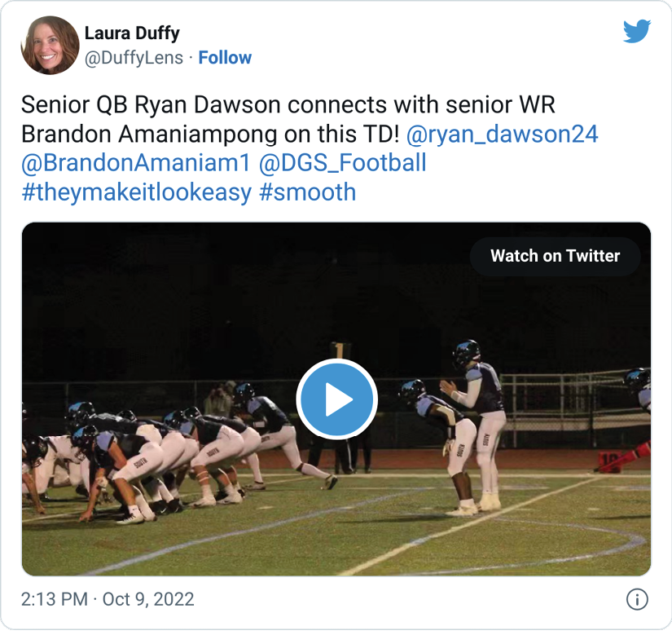Open the #smooth hashtag
The height and width of the screenshot is (635, 672).
pyautogui.click(x=307, y=192)
